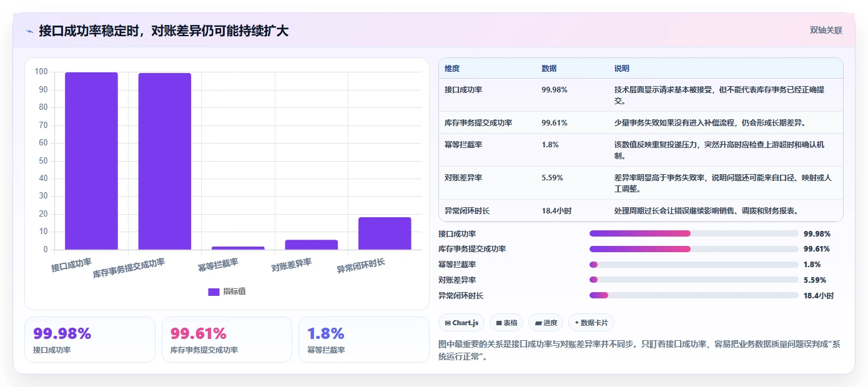Viewport: 868px width, 387px height.
Task: Click the 接口成功率 bar in the chart
Action: tap(91, 161)
